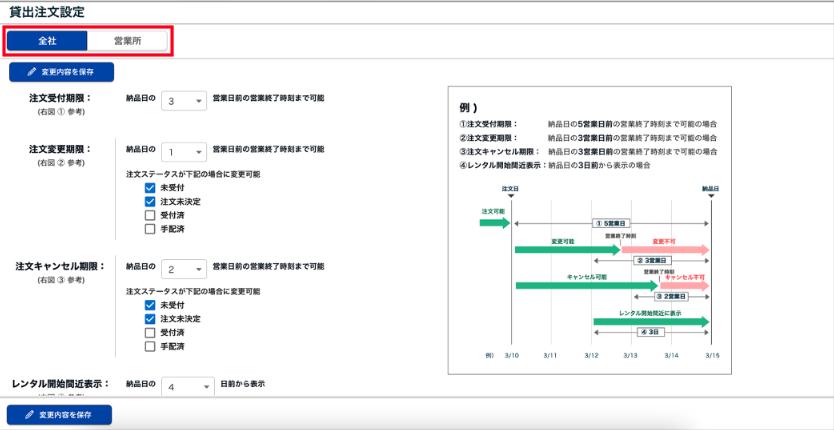Image resolution: width=834 pixels, height=430 pixels.
Task: Switch to the 全社 tab
Action: (46, 42)
